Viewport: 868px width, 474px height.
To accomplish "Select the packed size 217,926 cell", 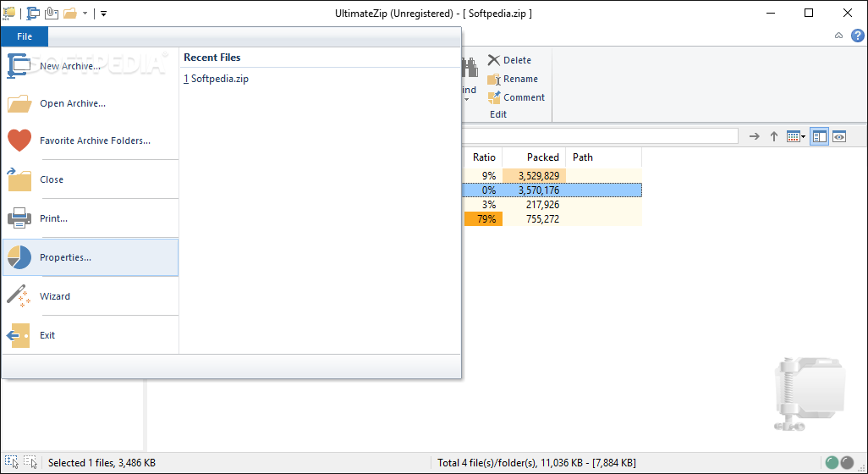I will tap(534, 204).
